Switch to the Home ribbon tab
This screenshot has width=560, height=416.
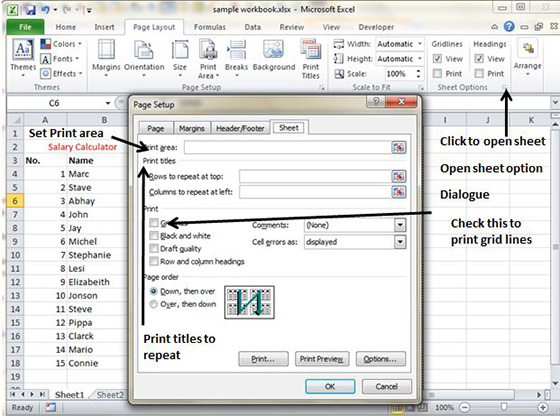click(x=66, y=27)
